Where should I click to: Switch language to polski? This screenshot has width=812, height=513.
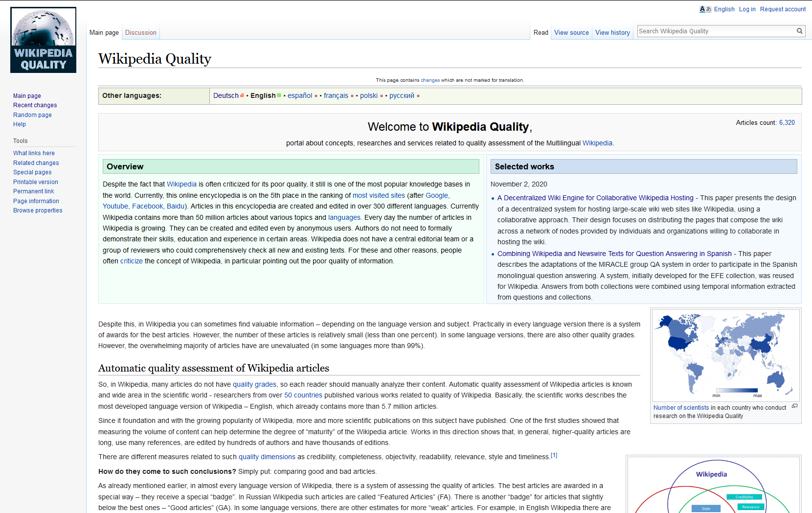[x=369, y=96]
